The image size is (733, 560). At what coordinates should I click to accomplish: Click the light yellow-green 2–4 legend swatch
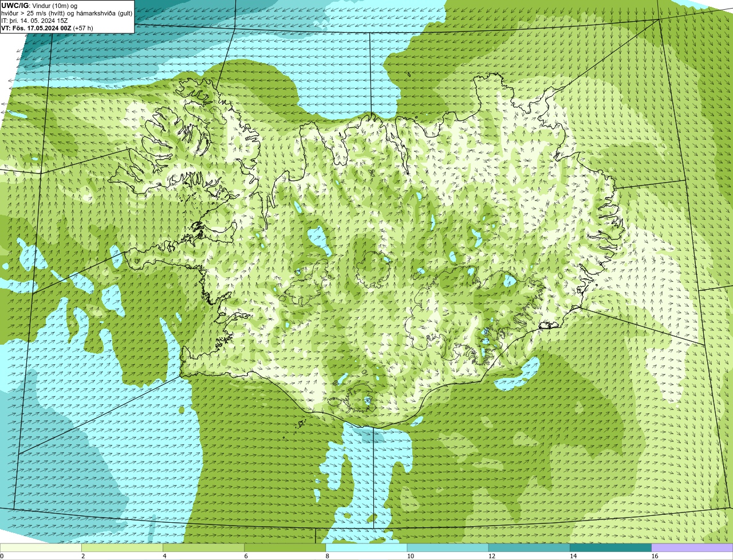122,548
